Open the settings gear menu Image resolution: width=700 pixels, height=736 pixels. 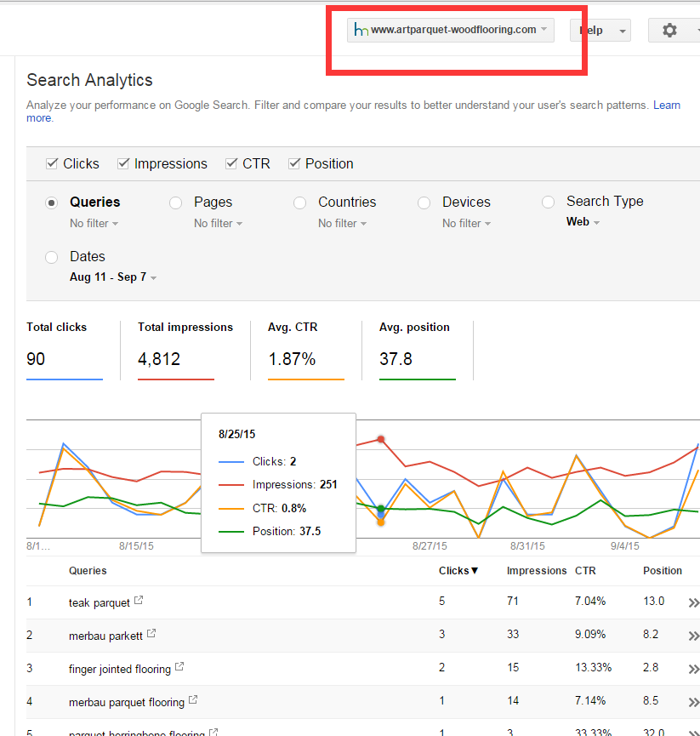point(669,31)
